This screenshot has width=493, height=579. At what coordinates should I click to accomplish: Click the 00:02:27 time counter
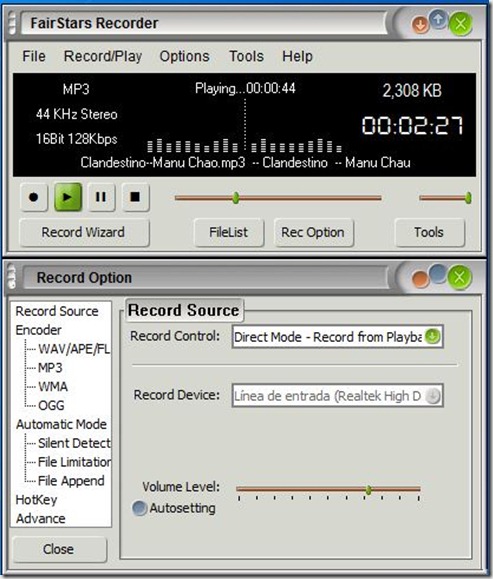pos(412,125)
